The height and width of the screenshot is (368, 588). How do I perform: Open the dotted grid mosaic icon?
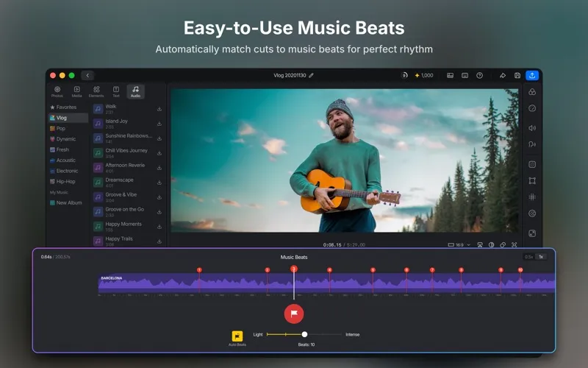point(532,197)
